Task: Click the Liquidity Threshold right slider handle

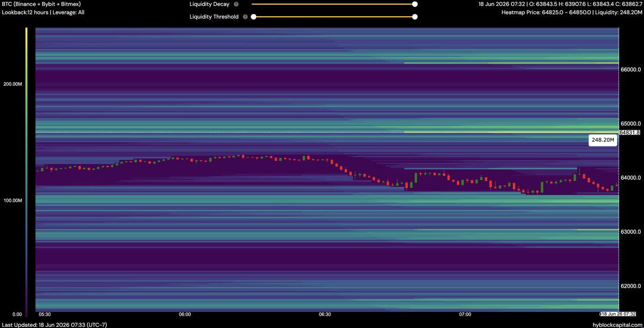Action: coord(415,17)
